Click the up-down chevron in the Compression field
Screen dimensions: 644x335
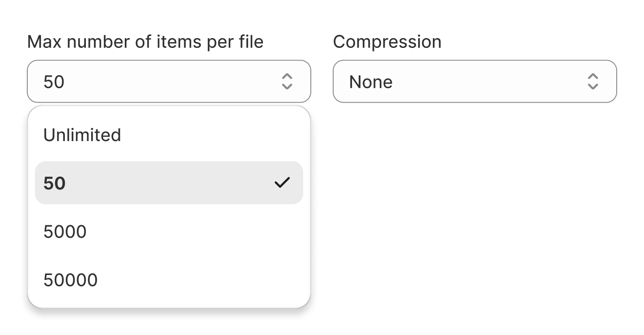click(x=593, y=82)
